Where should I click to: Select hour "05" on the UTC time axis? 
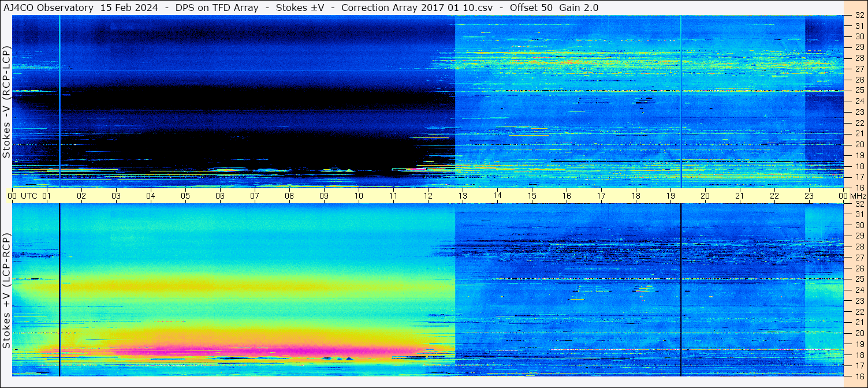coord(185,196)
